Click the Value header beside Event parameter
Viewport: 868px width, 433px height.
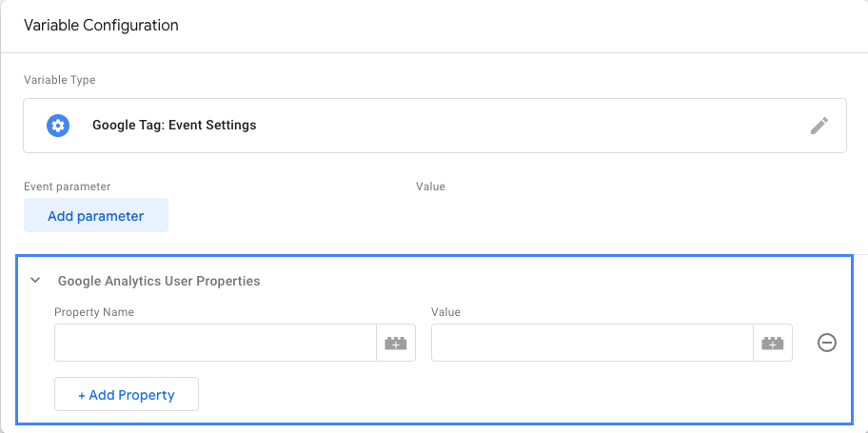pos(430,187)
